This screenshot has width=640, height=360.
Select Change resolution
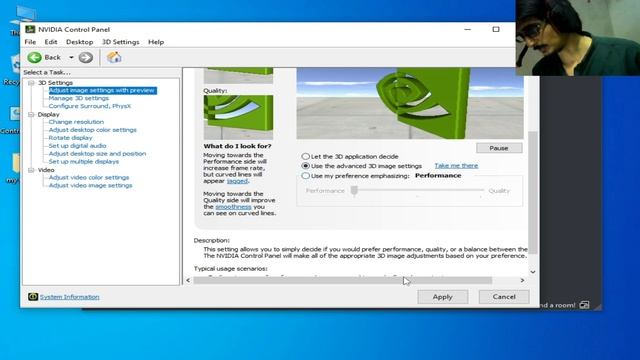pyautogui.click(x=76, y=122)
